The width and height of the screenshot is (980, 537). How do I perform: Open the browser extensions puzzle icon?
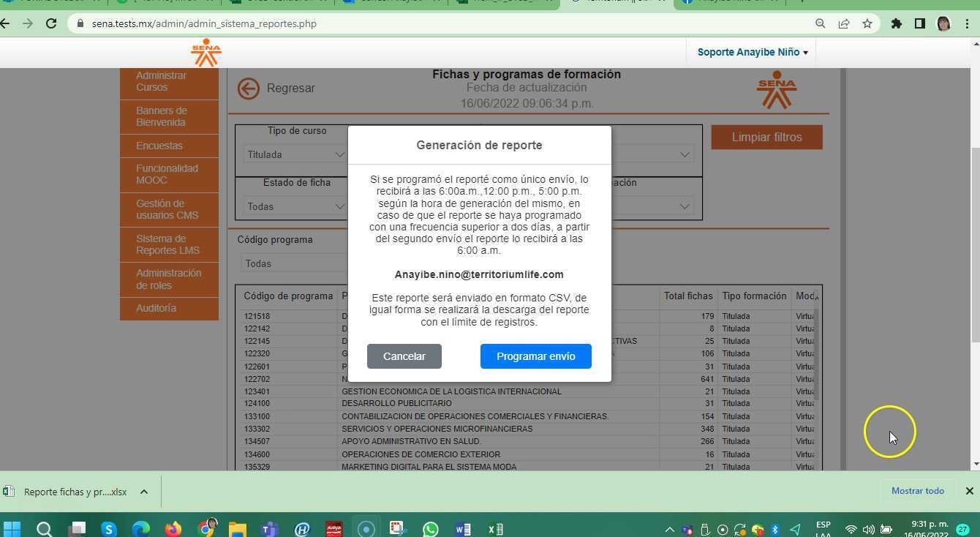(897, 23)
